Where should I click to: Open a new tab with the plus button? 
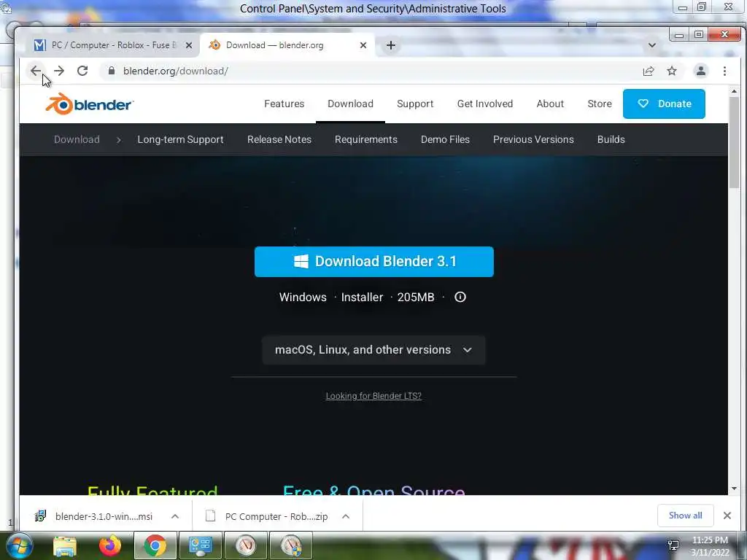(391, 45)
